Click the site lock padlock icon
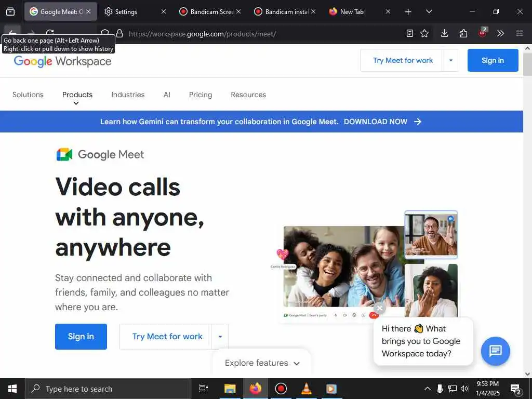 pyautogui.click(x=119, y=33)
